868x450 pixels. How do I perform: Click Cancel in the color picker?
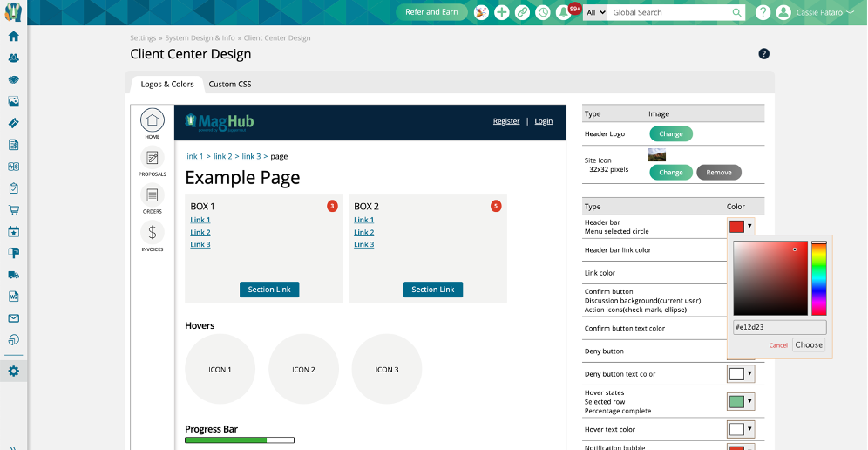click(x=778, y=345)
